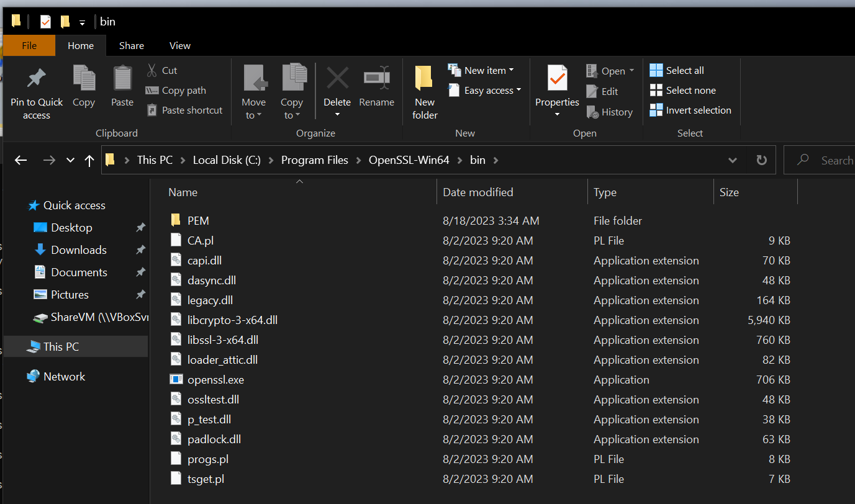Click the Properties checkmark icon
This screenshot has height=504, width=855.
(x=557, y=79)
